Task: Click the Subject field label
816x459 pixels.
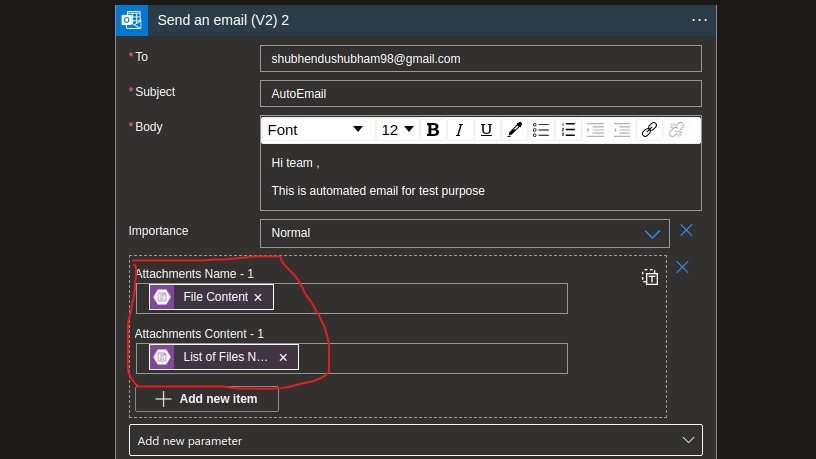Action: 155,92
